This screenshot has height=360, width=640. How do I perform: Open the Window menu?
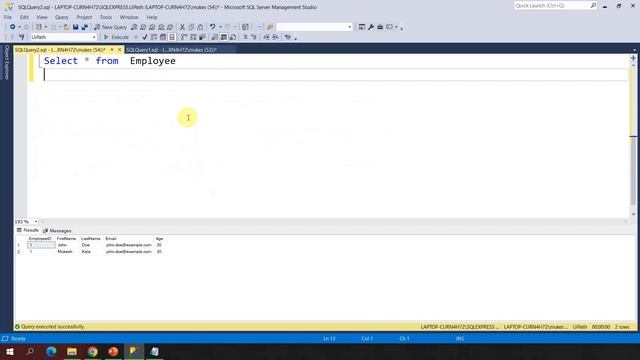tap(129, 17)
